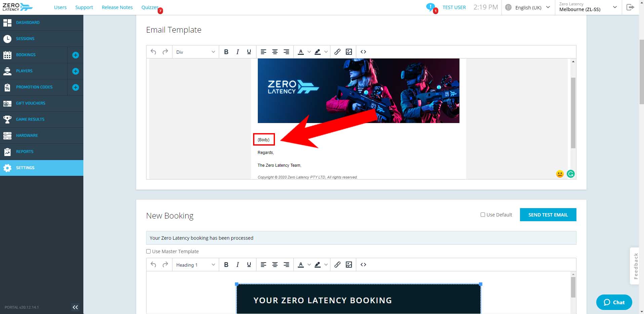Viewport: 644px width, 314px height.
Task: Redo in New Booking editor toolbar
Action: pyautogui.click(x=165, y=265)
